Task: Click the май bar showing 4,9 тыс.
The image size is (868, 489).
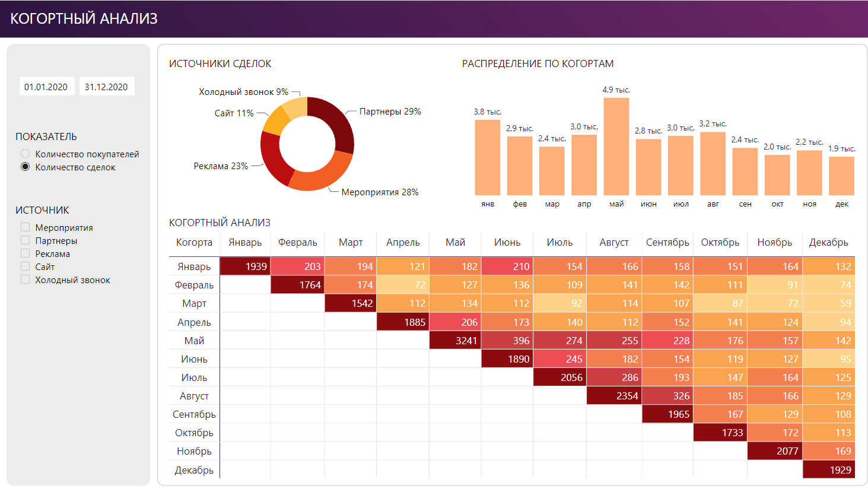Action: tap(616, 147)
